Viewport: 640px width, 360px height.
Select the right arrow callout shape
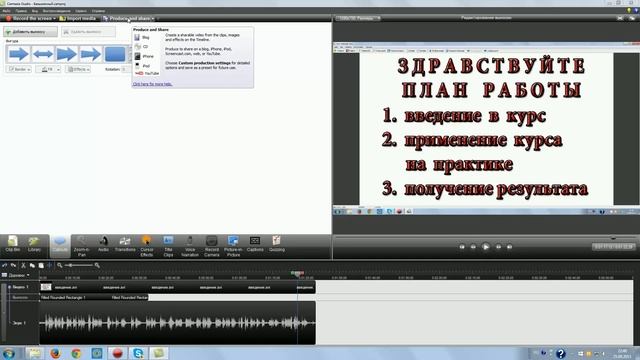pos(19,54)
